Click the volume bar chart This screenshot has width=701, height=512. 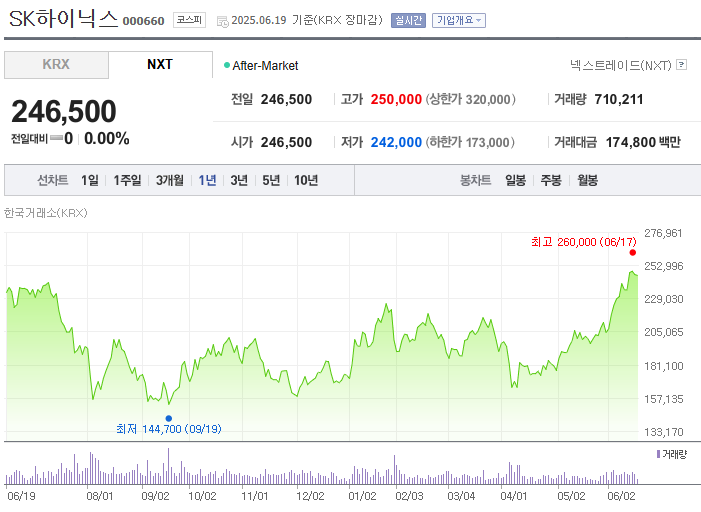(x=322, y=466)
